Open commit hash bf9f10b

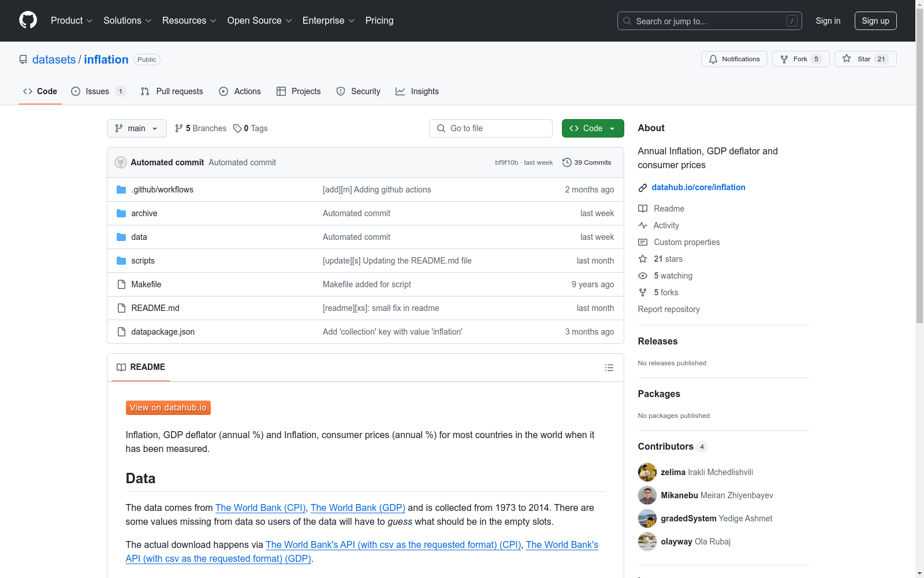click(506, 162)
